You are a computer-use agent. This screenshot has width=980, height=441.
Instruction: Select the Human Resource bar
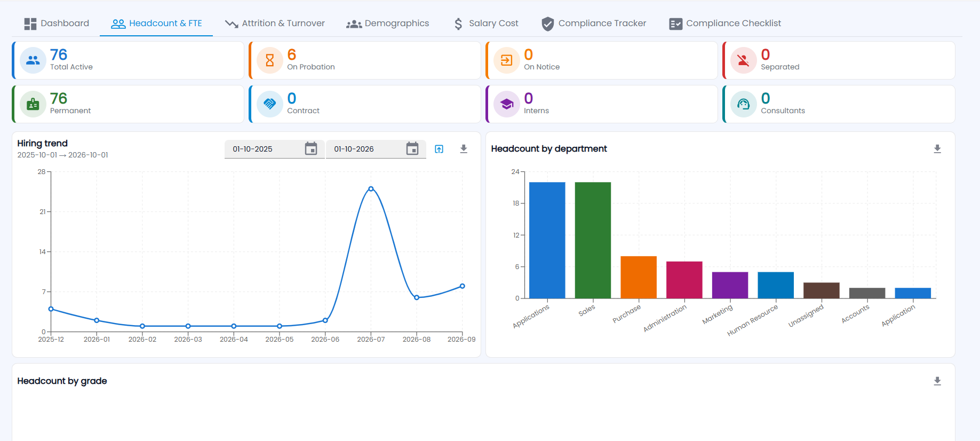click(776, 285)
